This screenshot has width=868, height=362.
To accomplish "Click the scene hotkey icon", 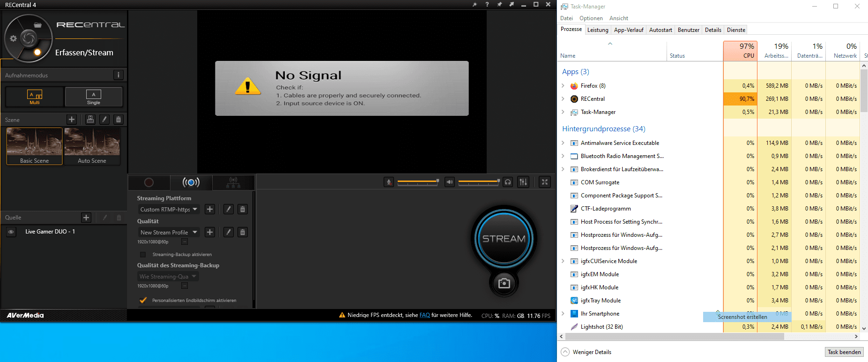I will 90,120.
